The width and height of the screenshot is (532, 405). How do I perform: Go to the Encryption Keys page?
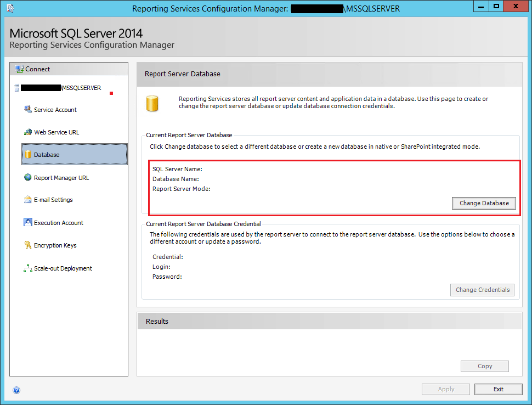click(55, 245)
